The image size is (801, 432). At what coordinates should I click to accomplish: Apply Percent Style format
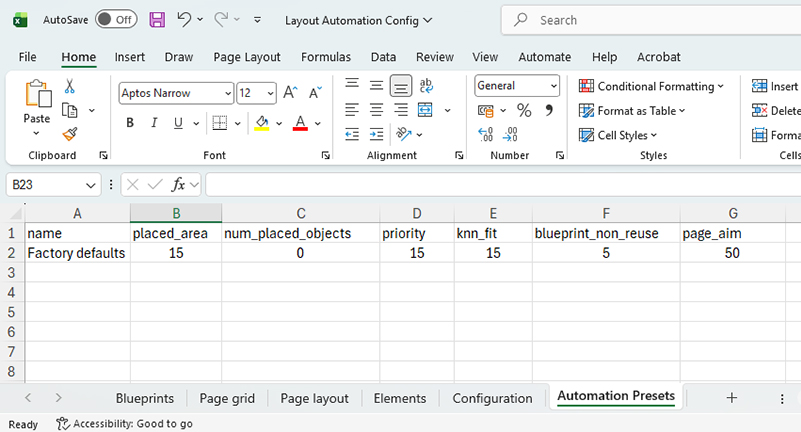pyautogui.click(x=524, y=110)
